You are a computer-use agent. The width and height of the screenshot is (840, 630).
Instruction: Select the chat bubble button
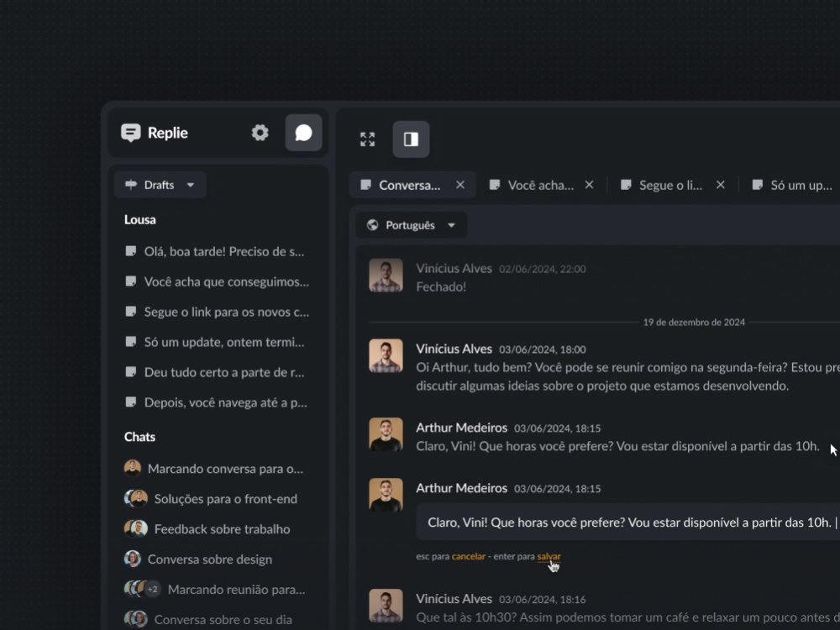tap(303, 133)
